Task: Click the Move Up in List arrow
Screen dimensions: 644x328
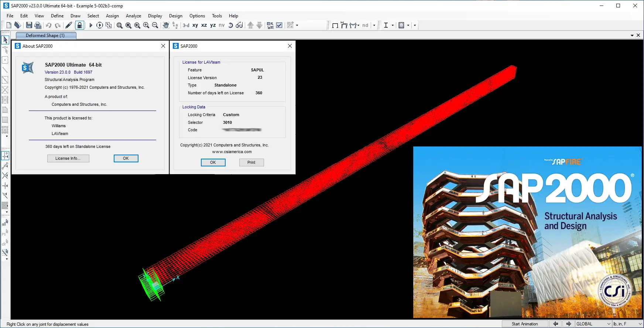Action: click(250, 25)
